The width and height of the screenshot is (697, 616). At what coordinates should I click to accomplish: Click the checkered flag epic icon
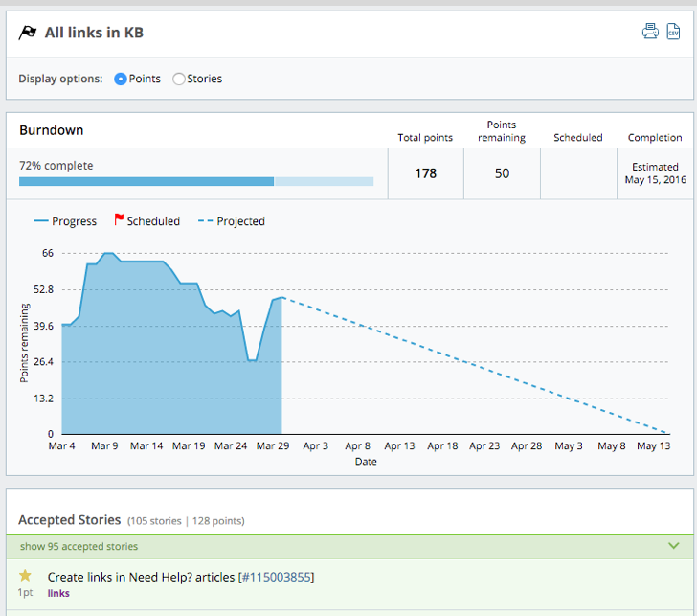coord(28,33)
